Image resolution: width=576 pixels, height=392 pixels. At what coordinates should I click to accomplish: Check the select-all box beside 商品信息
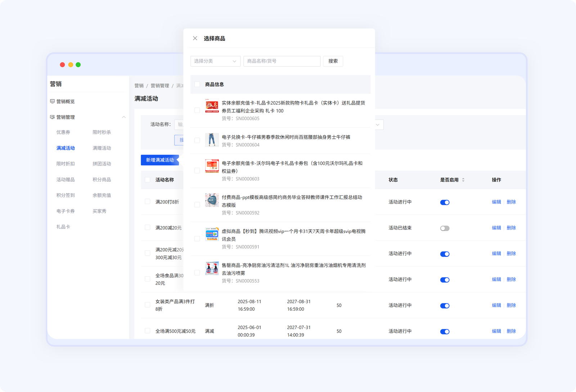pyautogui.click(x=197, y=84)
